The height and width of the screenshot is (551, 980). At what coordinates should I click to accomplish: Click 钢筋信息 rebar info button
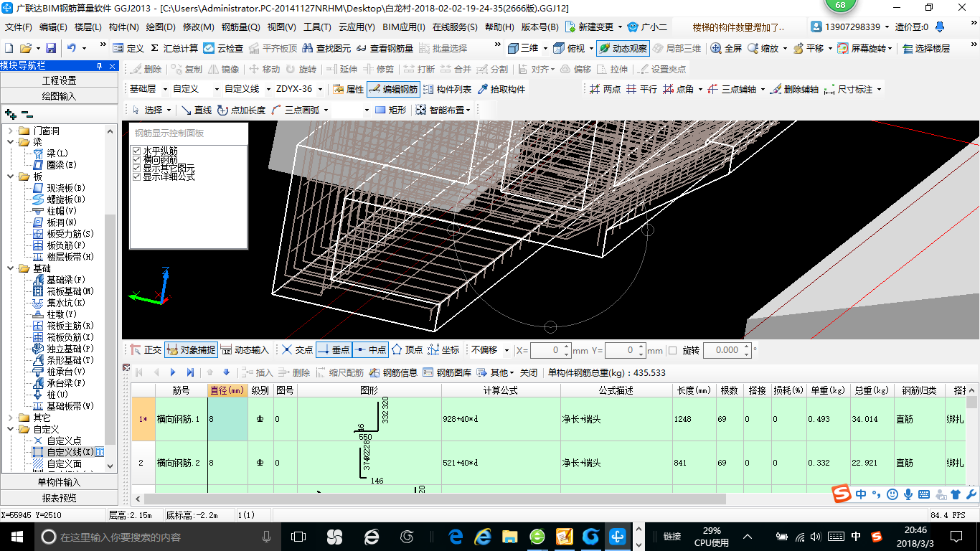pyautogui.click(x=394, y=372)
